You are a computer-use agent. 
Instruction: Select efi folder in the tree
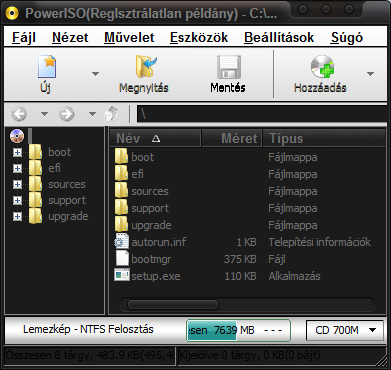point(54,168)
